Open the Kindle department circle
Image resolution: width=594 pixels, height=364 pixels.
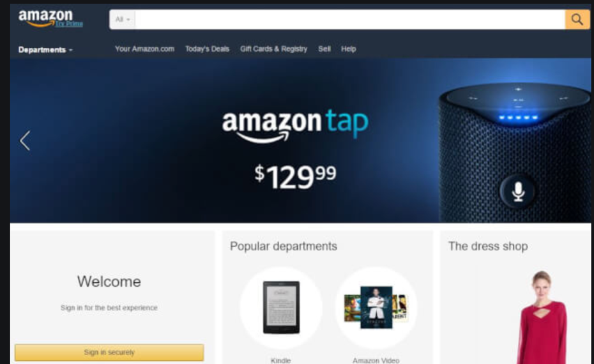click(x=281, y=308)
